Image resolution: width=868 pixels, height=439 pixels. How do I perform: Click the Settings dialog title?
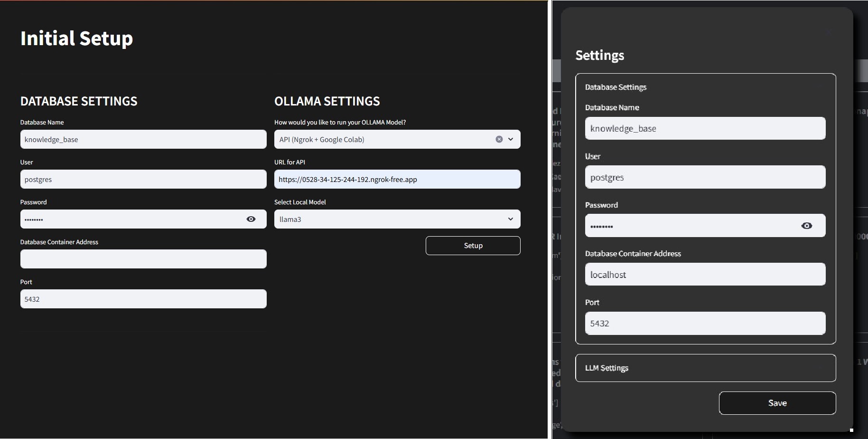pyautogui.click(x=600, y=55)
